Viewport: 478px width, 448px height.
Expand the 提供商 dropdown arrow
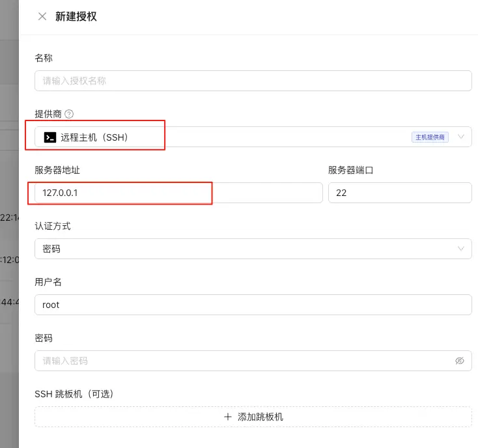tap(461, 137)
